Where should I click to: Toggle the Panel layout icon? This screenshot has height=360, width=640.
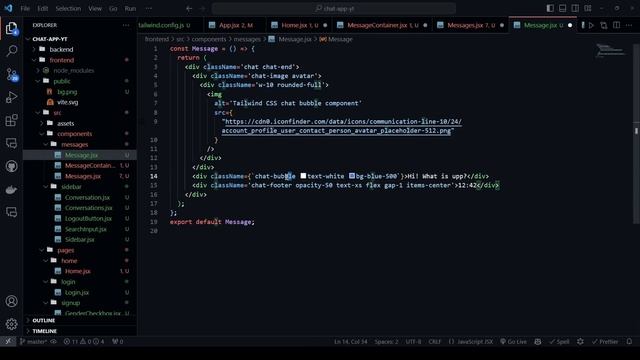pyautogui.click(x=562, y=8)
